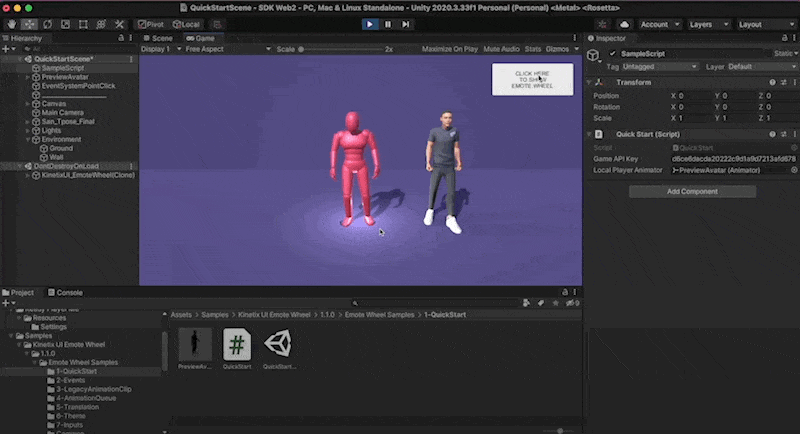Select the Hand tool in the toolbar

coord(11,24)
